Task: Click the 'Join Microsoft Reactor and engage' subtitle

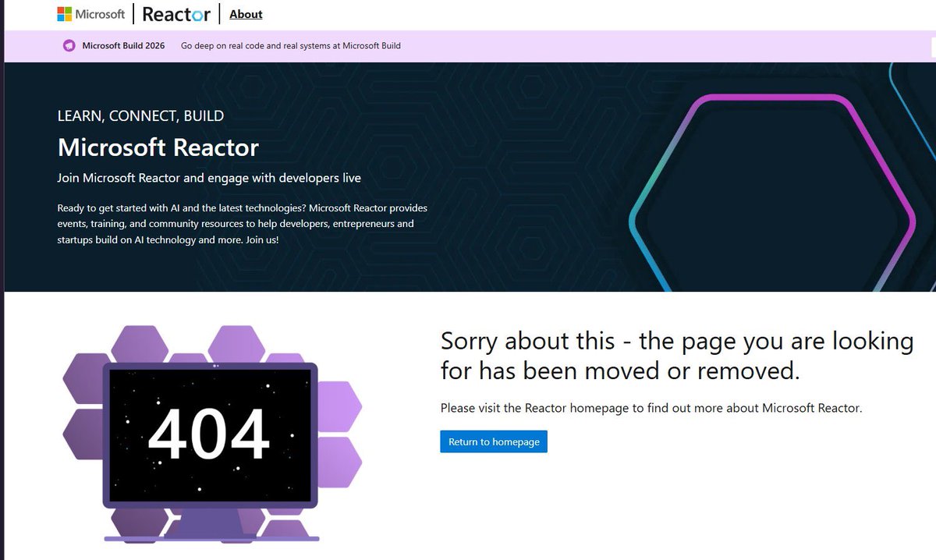Action: tap(209, 178)
